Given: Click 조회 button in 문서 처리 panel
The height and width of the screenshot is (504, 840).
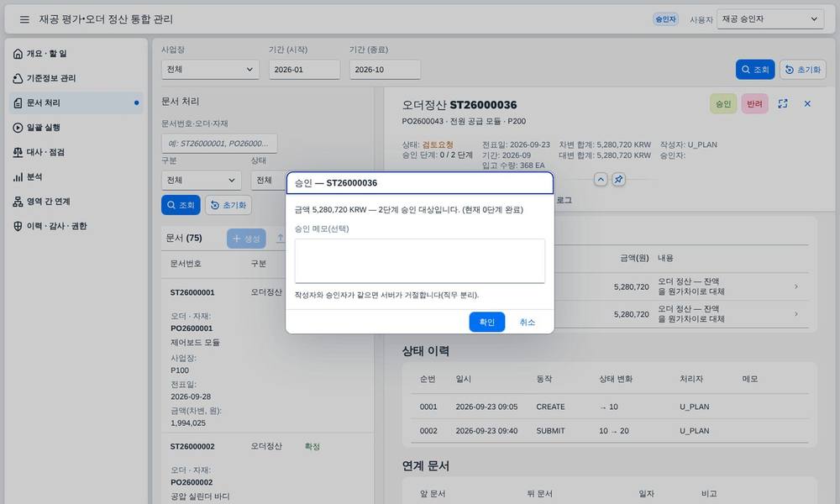Looking at the screenshot, I should pyautogui.click(x=181, y=205).
